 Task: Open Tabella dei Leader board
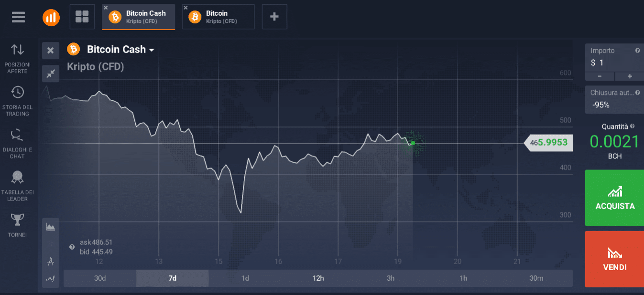[x=18, y=186]
